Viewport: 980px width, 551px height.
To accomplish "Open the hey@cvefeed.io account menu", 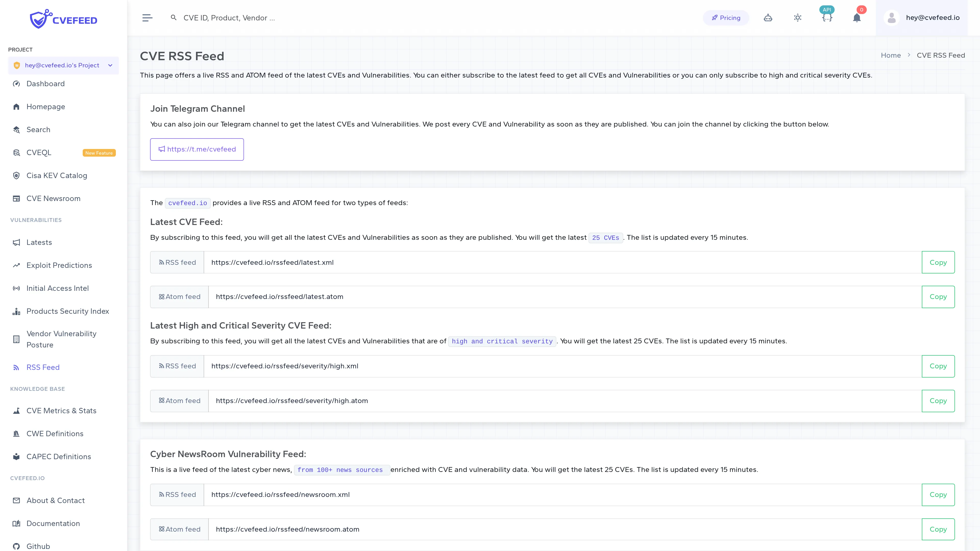I will (921, 18).
